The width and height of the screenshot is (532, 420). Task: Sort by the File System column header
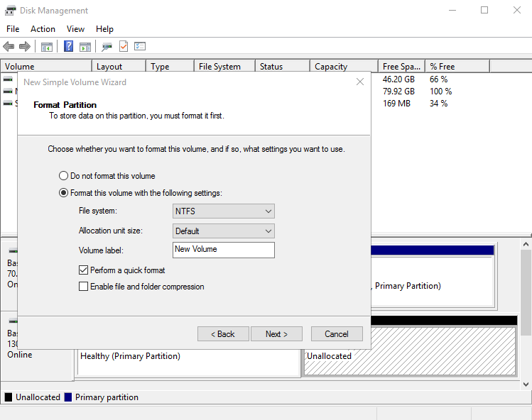[x=224, y=67]
